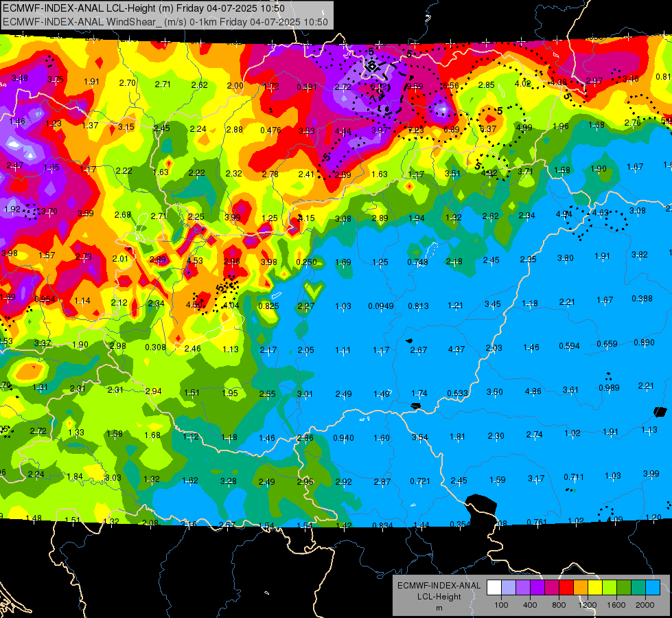Select the yellow legend color swatch
The height and width of the screenshot is (618, 672).
pyautogui.click(x=595, y=587)
